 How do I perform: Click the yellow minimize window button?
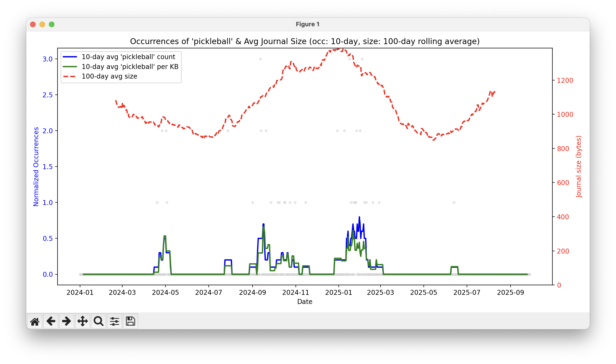42,24
